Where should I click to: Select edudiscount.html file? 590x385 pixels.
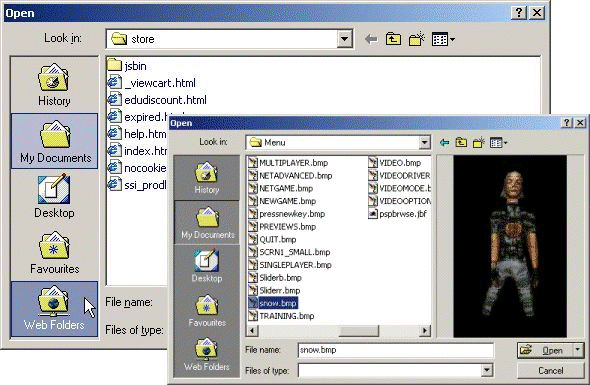coord(157,100)
